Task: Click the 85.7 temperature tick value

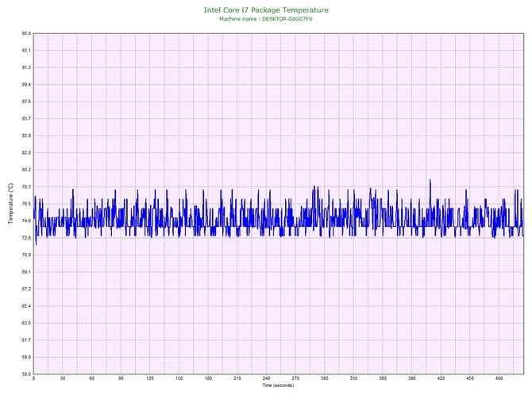Action: pos(26,119)
